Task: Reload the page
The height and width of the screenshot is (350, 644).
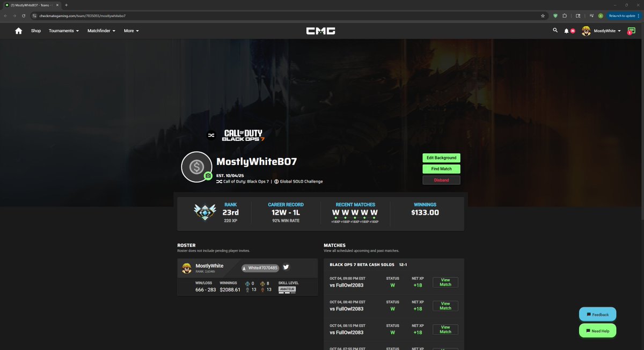Action: (24, 16)
